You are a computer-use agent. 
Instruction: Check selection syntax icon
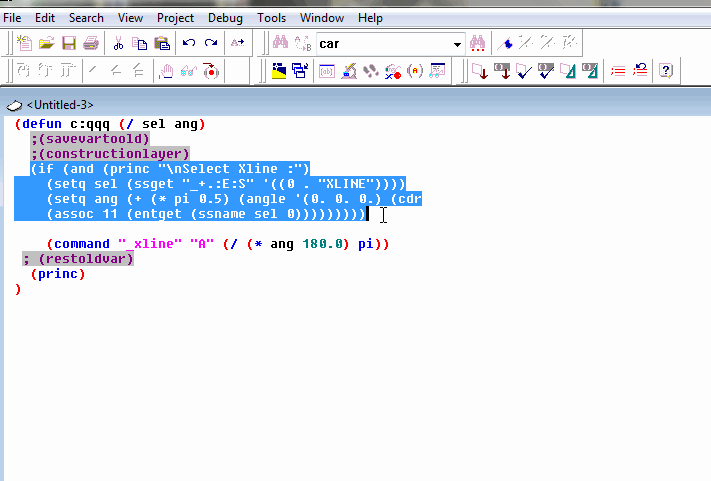546,71
